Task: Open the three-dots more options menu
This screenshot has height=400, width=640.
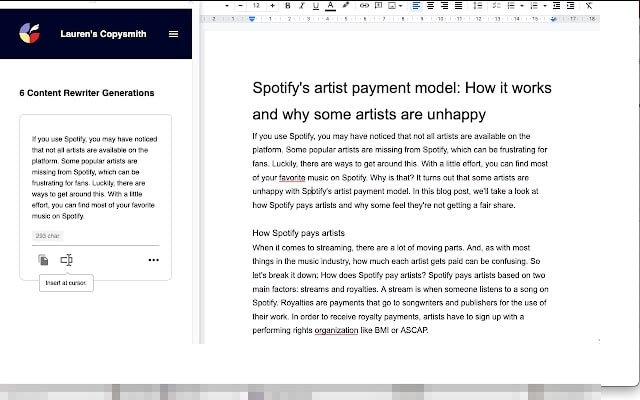Action: click(x=153, y=260)
